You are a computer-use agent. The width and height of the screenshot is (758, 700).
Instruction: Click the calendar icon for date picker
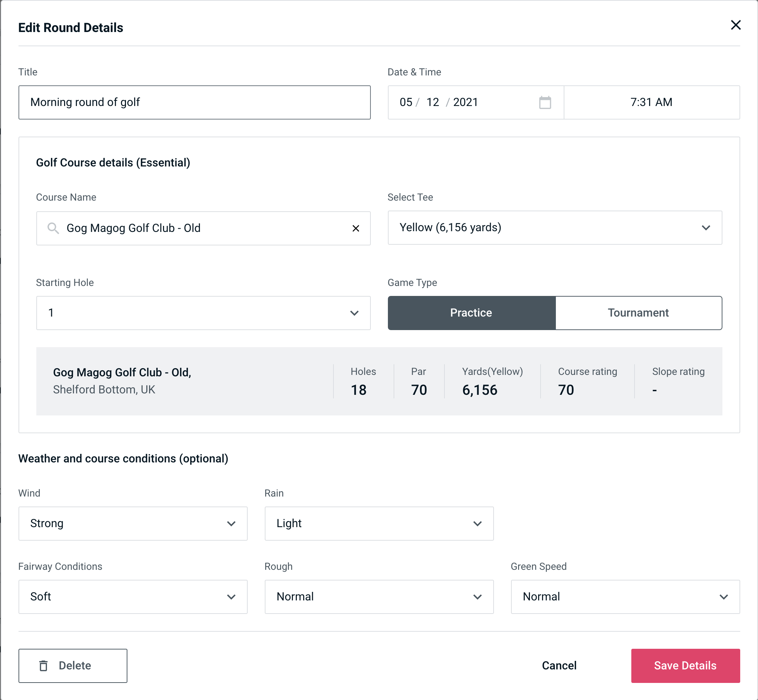click(x=544, y=102)
